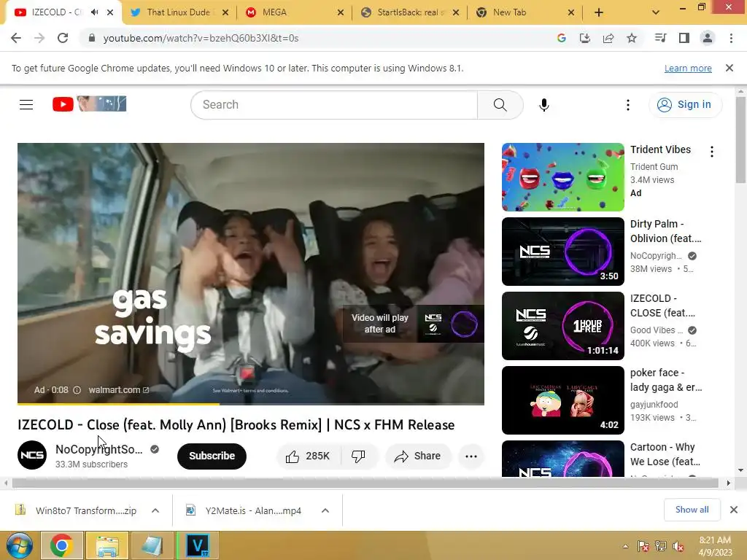Expand Y2Mate mp4 download options

click(325, 510)
